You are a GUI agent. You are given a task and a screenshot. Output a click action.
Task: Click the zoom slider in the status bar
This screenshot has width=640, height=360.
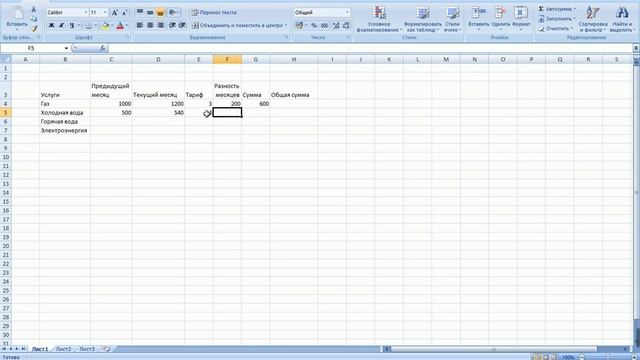(607, 357)
